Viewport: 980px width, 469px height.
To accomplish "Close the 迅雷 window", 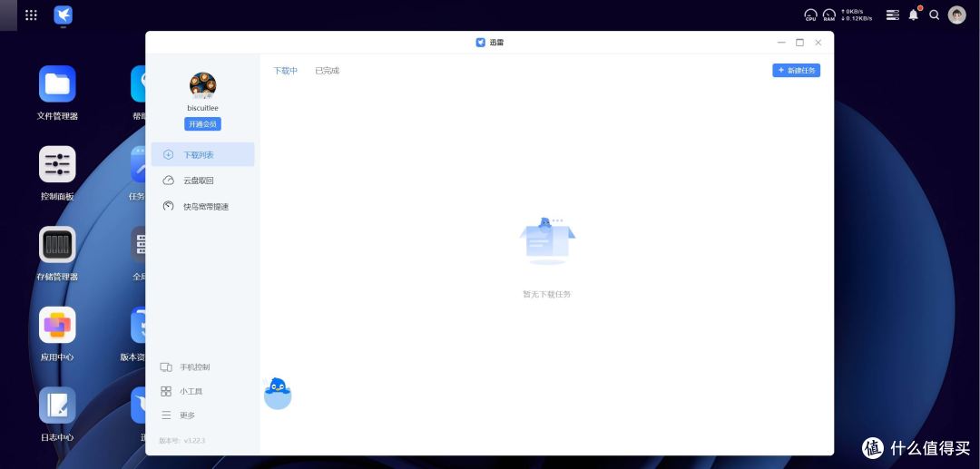I will (818, 43).
